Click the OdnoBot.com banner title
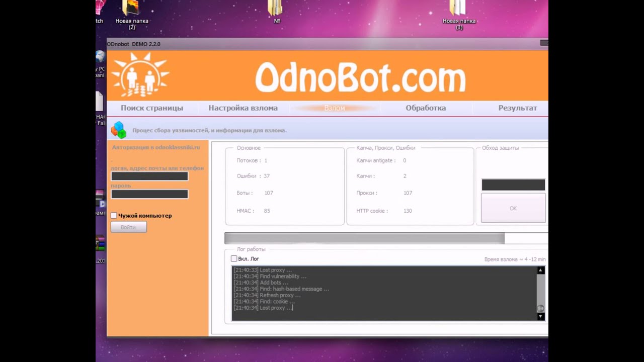 point(360,77)
